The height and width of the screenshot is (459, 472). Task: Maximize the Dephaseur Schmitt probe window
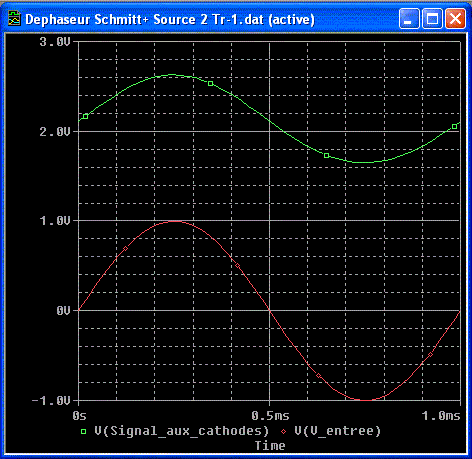coord(432,19)
